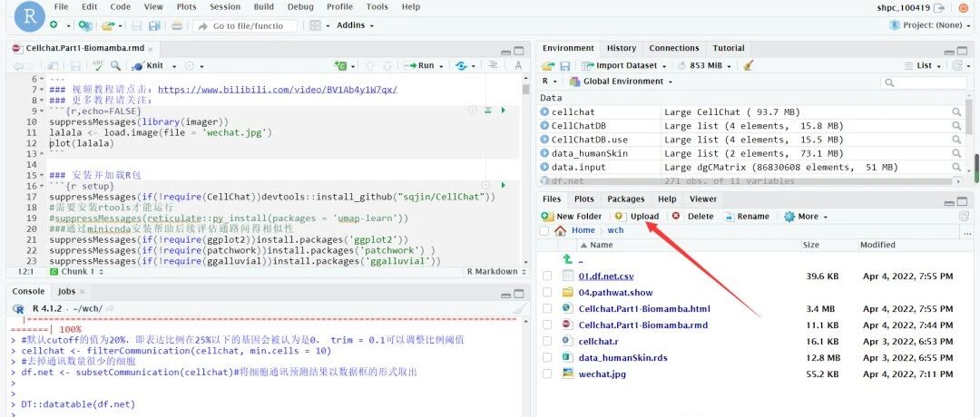
Task: Check the box for 01.df.net.csv
Action: (x=547, y=276)
